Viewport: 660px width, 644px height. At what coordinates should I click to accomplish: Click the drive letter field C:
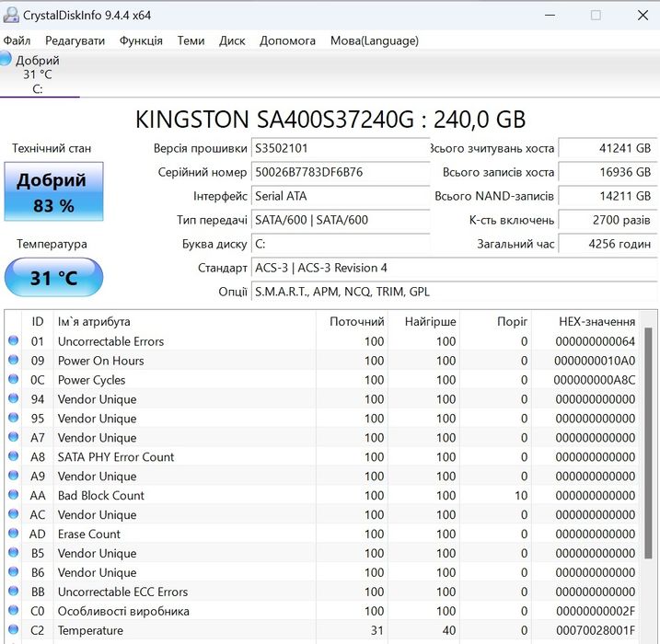340,244
